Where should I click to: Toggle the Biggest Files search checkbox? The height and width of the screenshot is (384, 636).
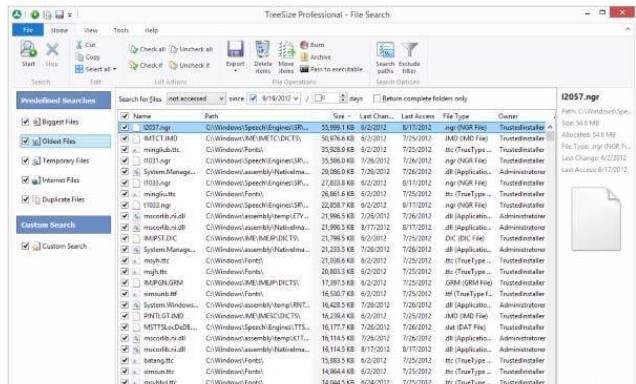tap(25, 122)
